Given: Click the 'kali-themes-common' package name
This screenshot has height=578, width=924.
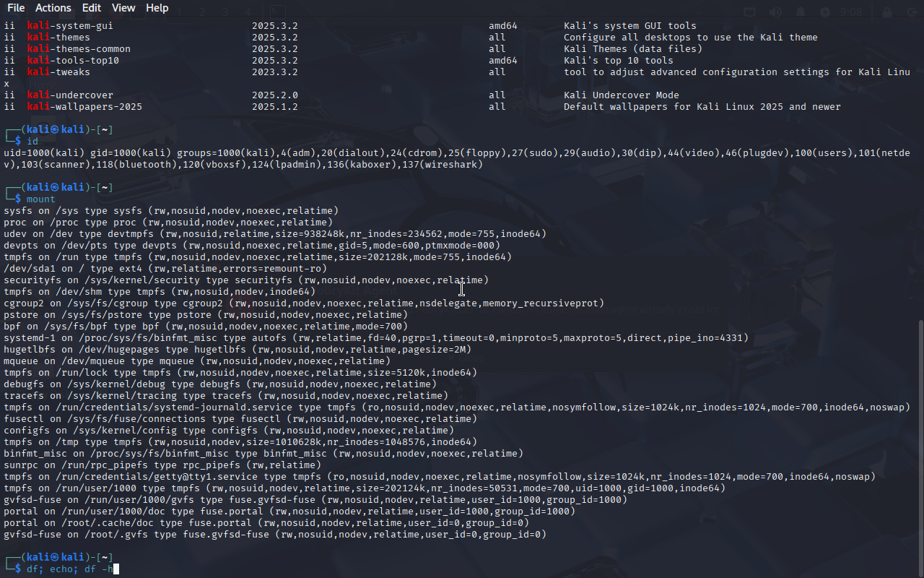Looking at the screenshot, I should point(79,48).
